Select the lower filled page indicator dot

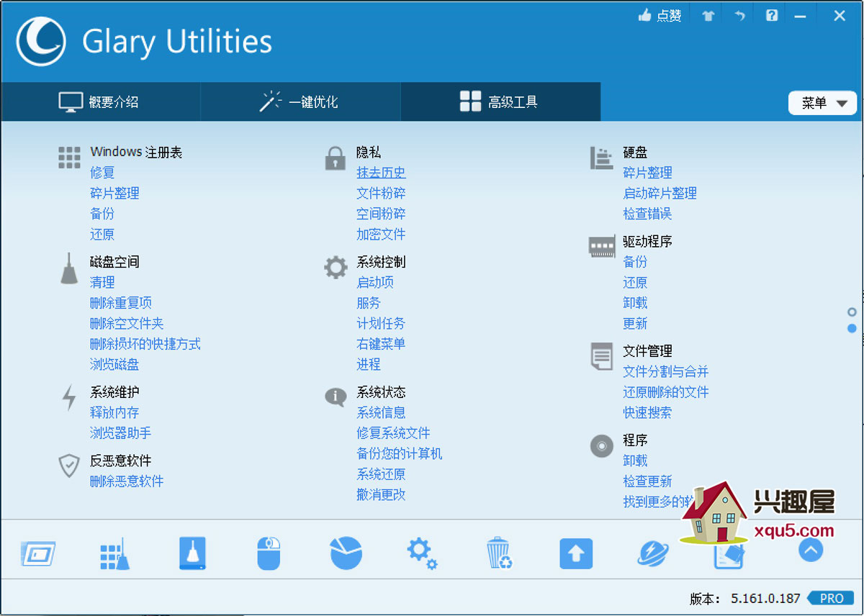click(852, 328)
